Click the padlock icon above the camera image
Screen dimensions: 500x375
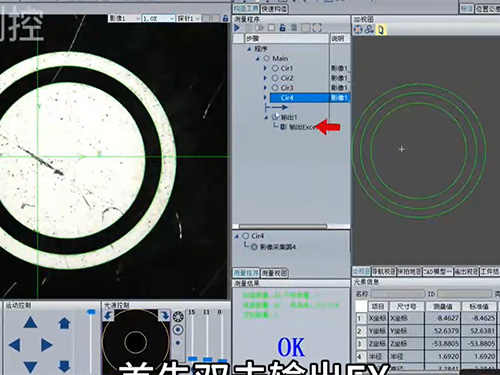coord(225,18)
